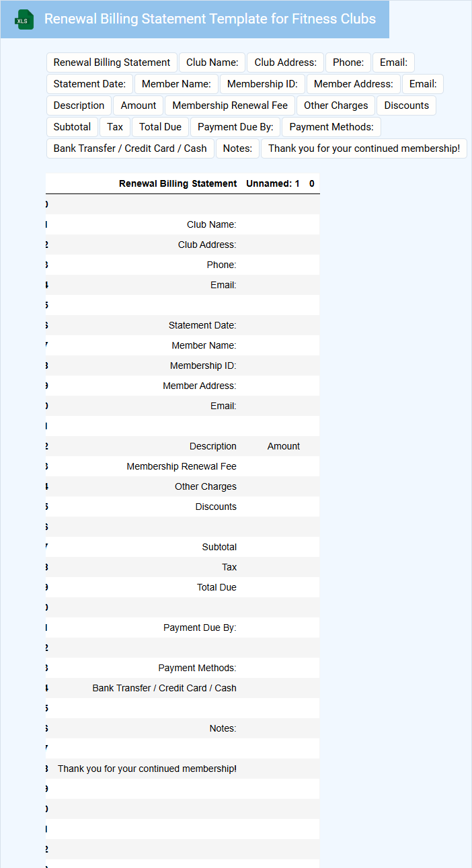
Task: Click the Unnamed: 1 column header
Action: tap(273, 183)
